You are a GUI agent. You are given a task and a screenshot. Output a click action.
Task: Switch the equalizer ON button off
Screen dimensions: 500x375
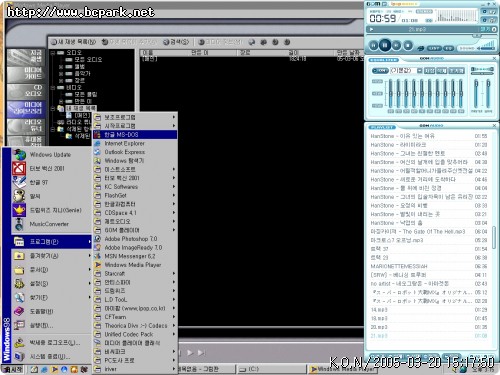coord(380,71)
